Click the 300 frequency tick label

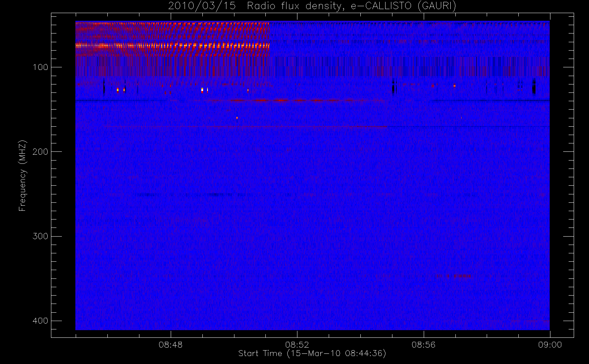point(40,236)
